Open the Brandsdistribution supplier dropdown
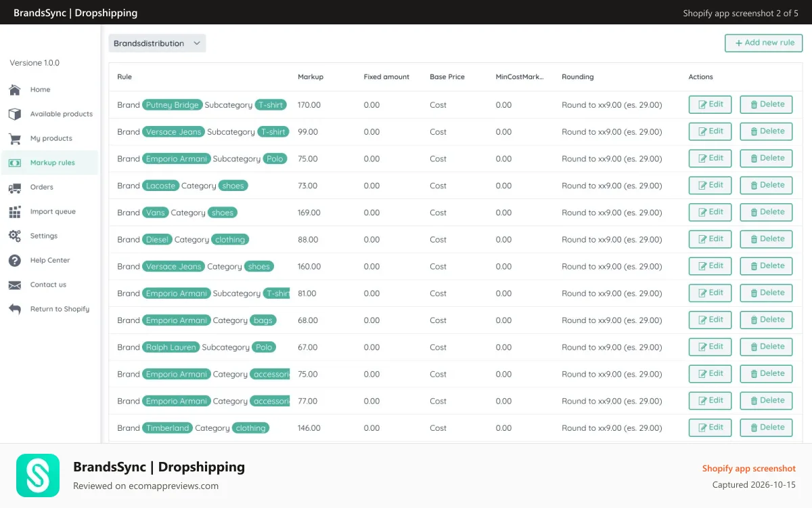Screen dimensions: 812x508 point(157,43)
